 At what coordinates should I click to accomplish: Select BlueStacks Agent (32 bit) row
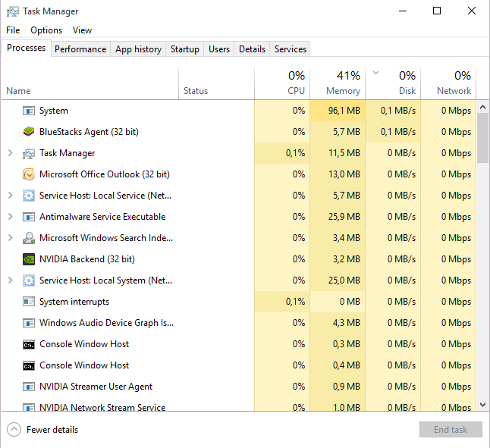pyautogui.click(x=239, y=132)
